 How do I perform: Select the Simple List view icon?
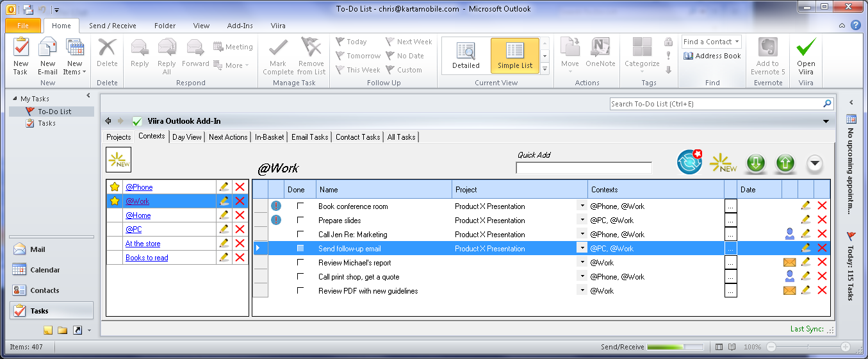(515, 56)
